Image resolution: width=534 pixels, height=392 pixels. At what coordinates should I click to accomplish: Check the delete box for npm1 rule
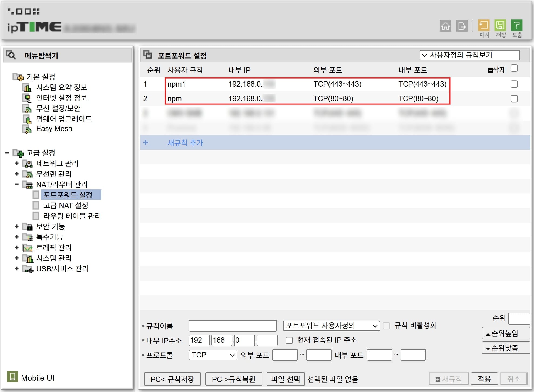tap(514, 84)
